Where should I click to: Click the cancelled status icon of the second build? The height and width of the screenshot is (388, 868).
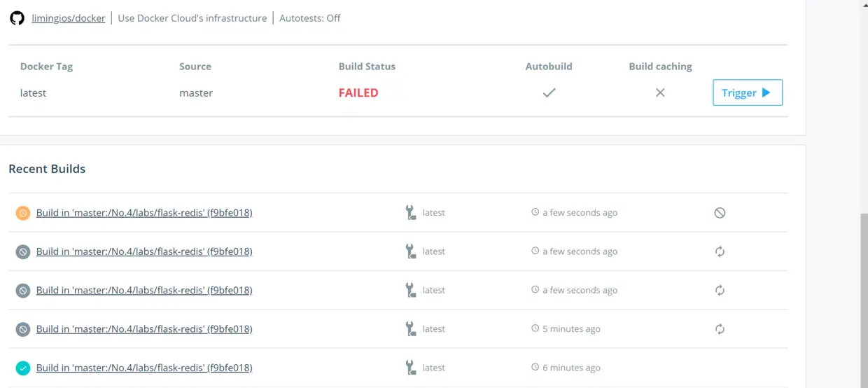23,251
